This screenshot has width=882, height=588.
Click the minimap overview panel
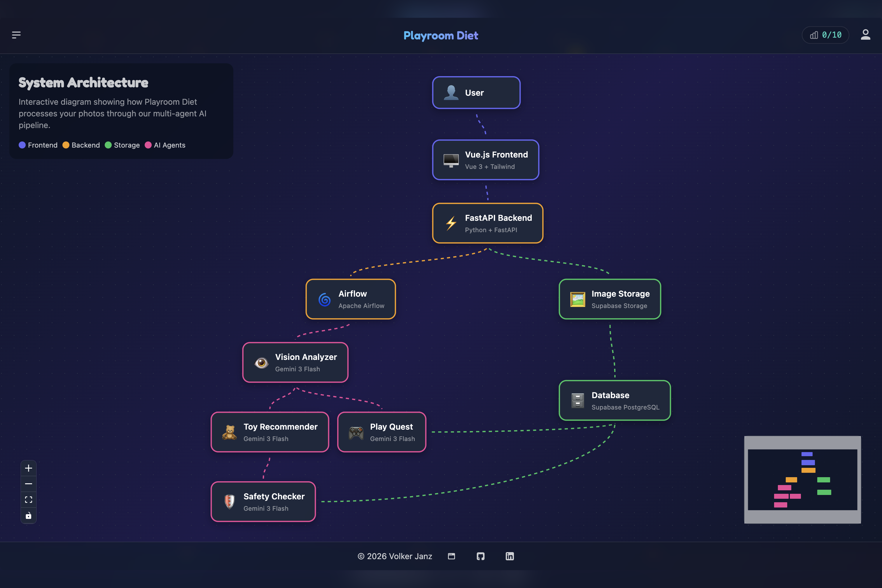(802, 480)
